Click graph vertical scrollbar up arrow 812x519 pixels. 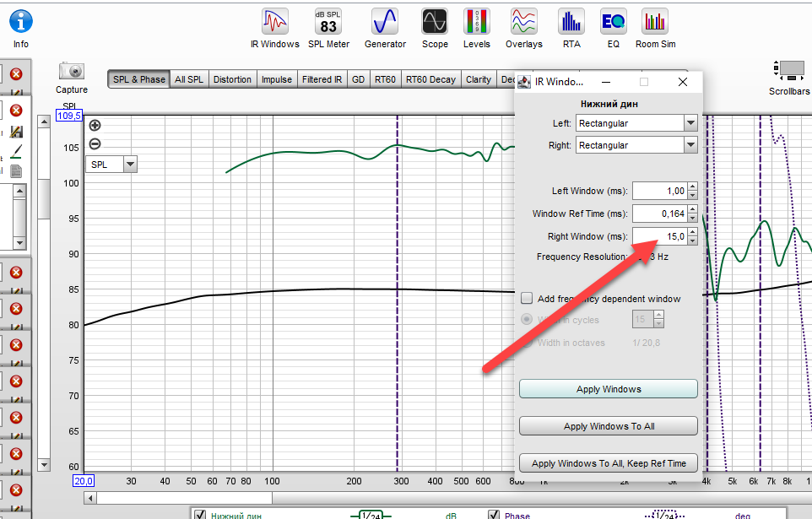(x=44, y=122)
